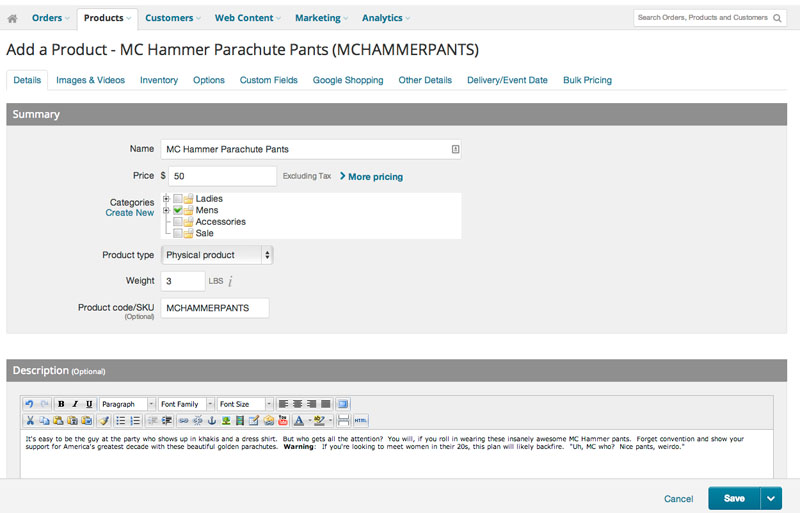Clean up formatting with the brush icon
800x513 pixels.
coord(104,421)
